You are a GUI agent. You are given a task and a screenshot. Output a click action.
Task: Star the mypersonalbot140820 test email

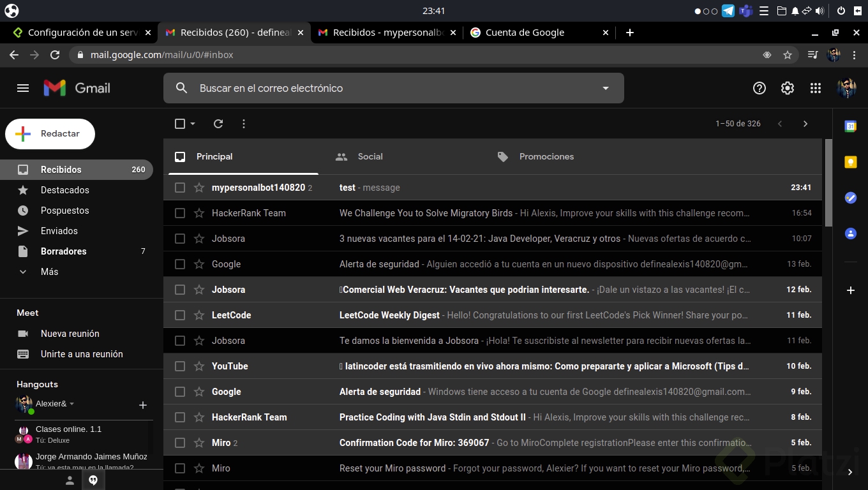[199, 188]
